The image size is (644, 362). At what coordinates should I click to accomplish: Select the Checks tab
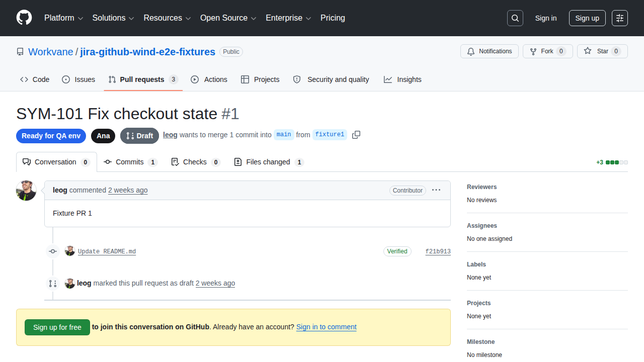coord(196,162)
